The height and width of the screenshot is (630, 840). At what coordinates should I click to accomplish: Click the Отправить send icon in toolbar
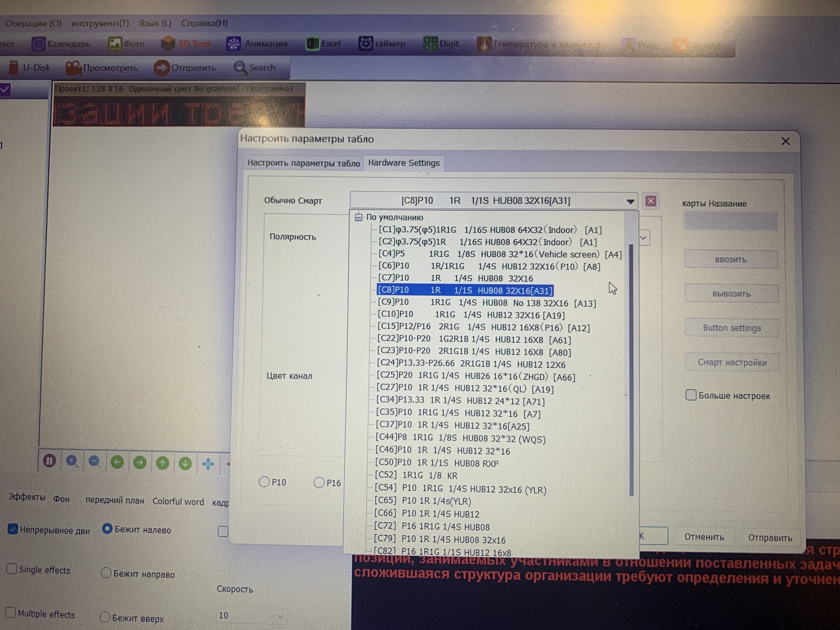162,68
